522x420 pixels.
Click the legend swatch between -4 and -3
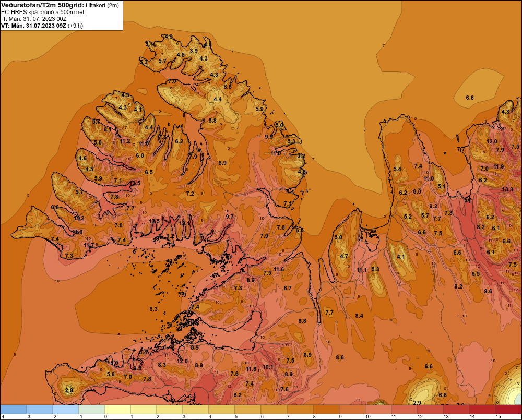14,410
